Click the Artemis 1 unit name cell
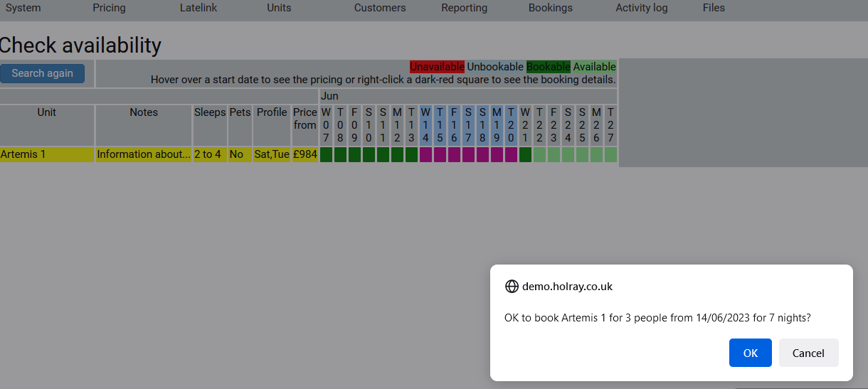The height and width of the screenshot is (389, 868). 46,154
